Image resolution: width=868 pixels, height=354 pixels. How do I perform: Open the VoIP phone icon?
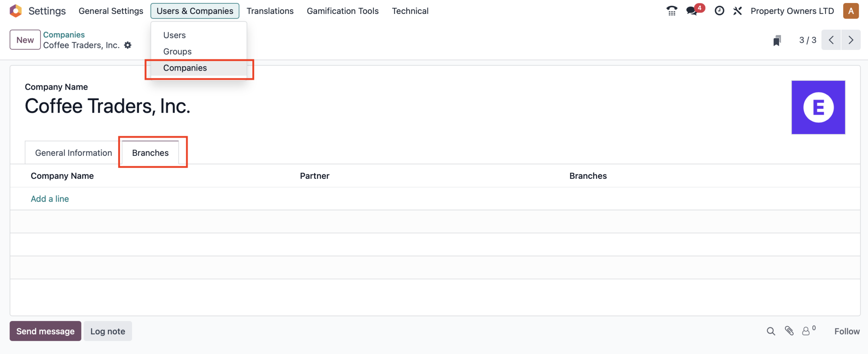(x=671, y=11)
